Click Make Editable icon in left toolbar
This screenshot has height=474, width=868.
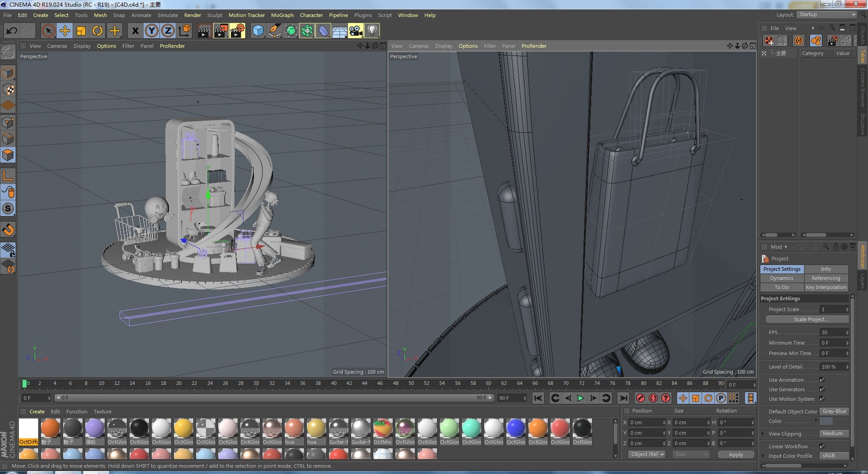[x=8, y=53]
